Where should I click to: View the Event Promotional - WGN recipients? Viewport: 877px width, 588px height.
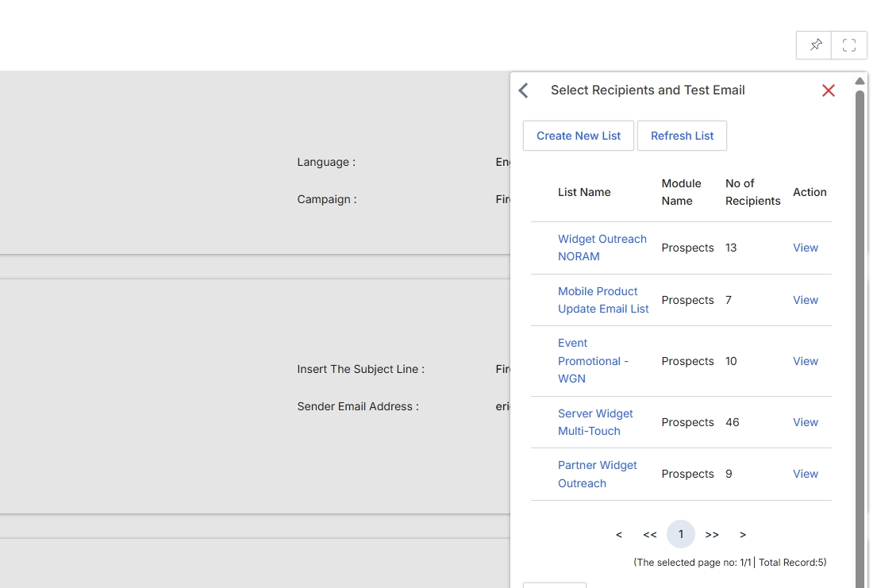tap(805, 361)
